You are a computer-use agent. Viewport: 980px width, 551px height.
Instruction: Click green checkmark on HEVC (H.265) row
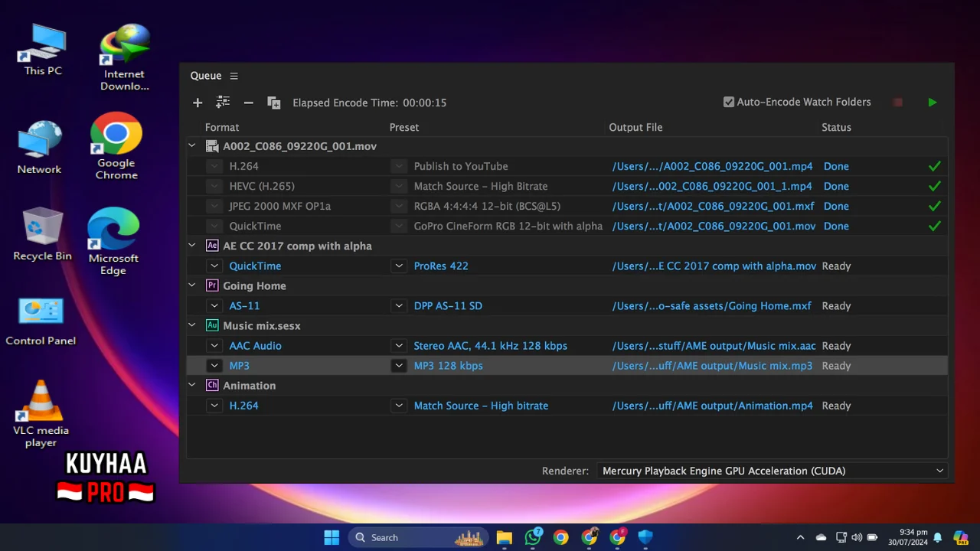[934, 186]
